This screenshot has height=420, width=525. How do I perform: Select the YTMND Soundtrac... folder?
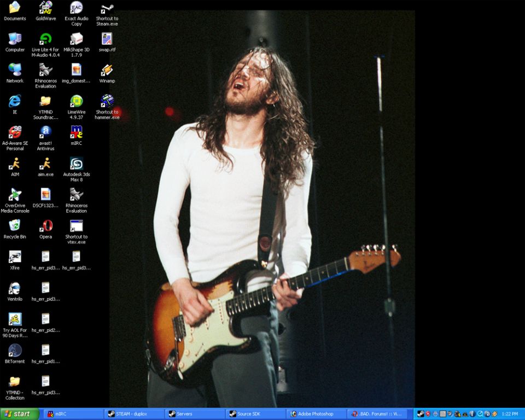[45, 107]
